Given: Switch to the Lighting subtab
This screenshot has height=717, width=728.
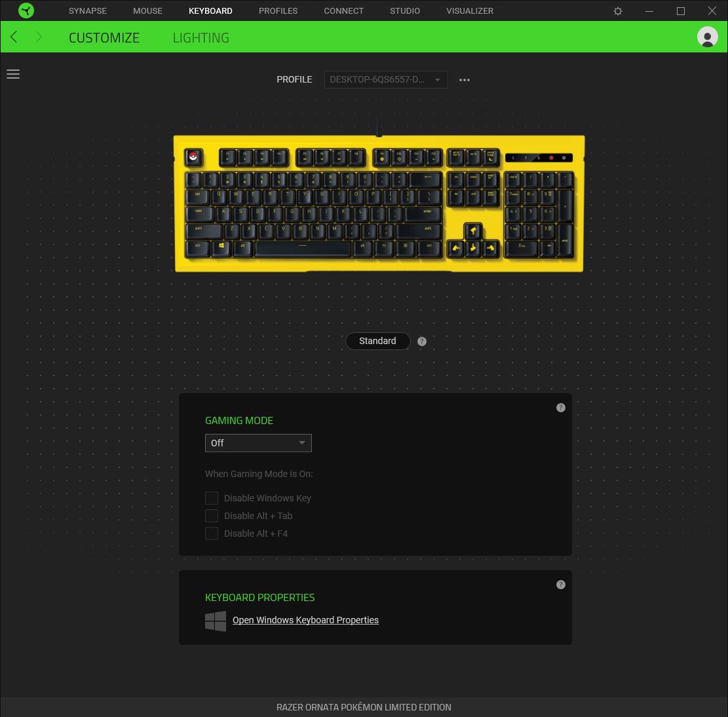Looking at the screenshot, I should pos(201,37).
